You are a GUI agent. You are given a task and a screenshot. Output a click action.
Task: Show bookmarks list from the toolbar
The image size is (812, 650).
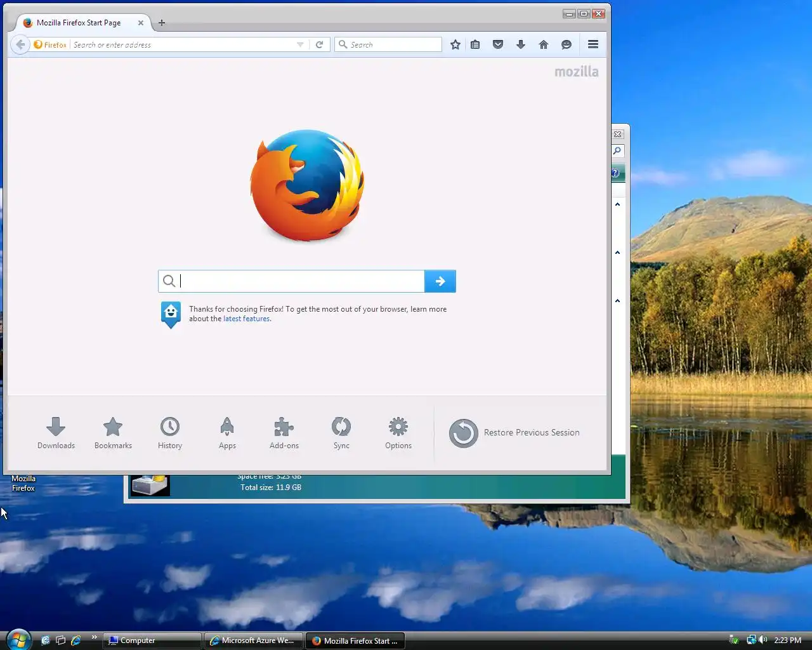475,44
